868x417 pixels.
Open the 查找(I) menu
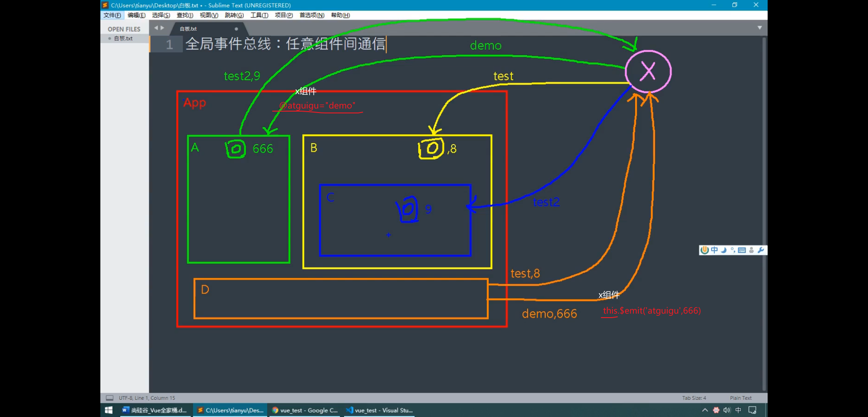point(185,15)
